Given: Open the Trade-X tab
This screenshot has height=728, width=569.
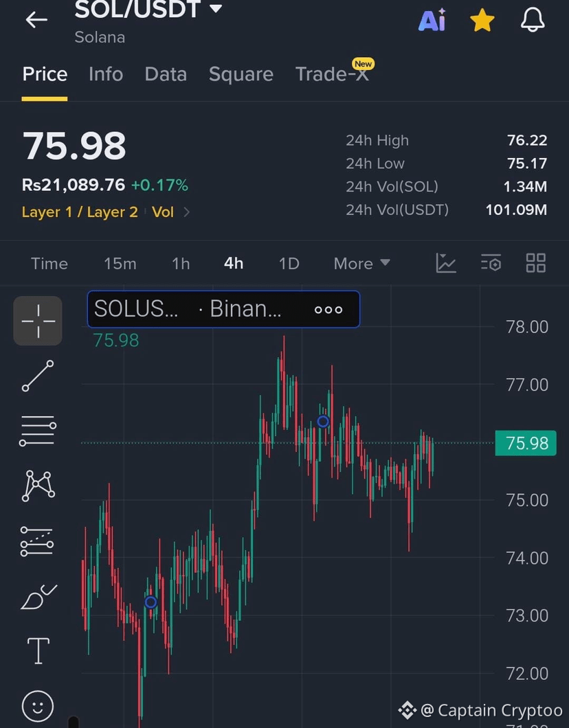Looking at the screenshot, I should [x=333, y=74].
